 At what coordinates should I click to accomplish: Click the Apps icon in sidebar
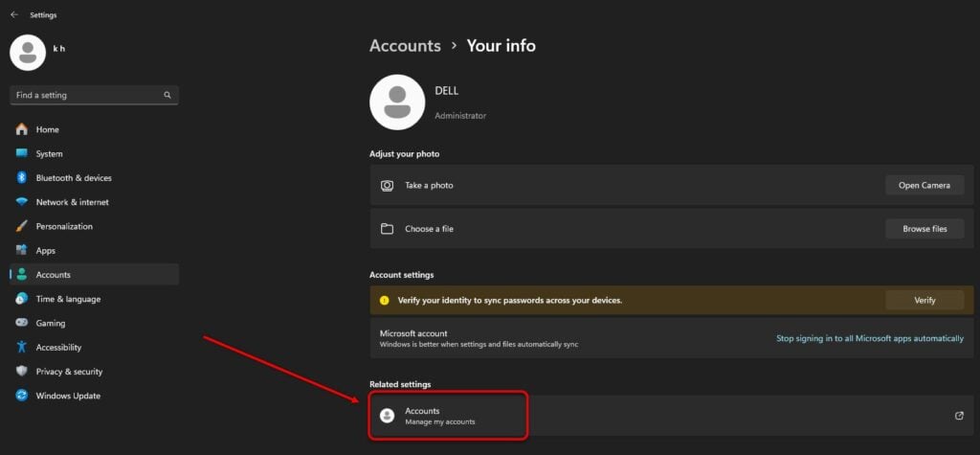point(22,250)
